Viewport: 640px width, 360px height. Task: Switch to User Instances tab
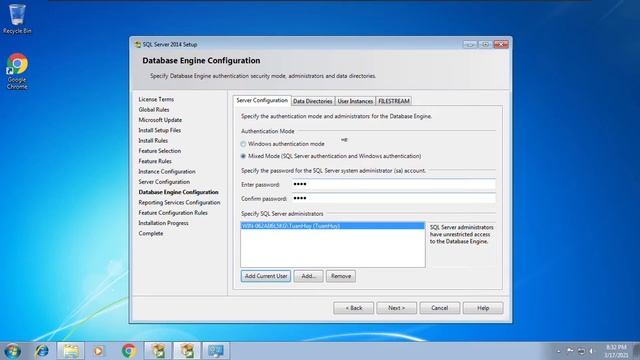coord(355,101)
